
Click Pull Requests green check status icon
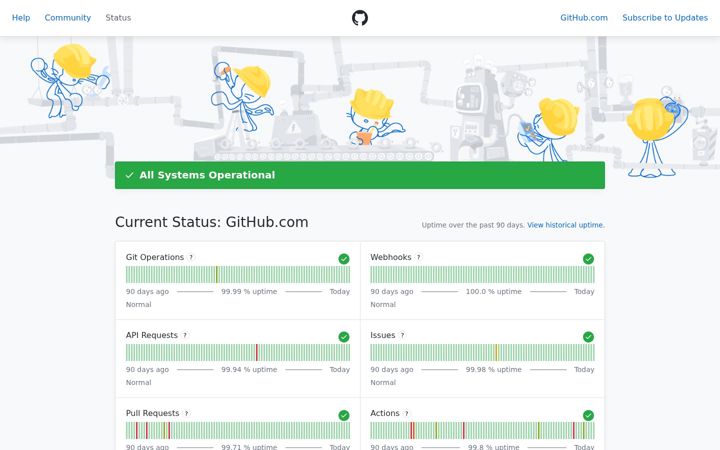(344, 415)
